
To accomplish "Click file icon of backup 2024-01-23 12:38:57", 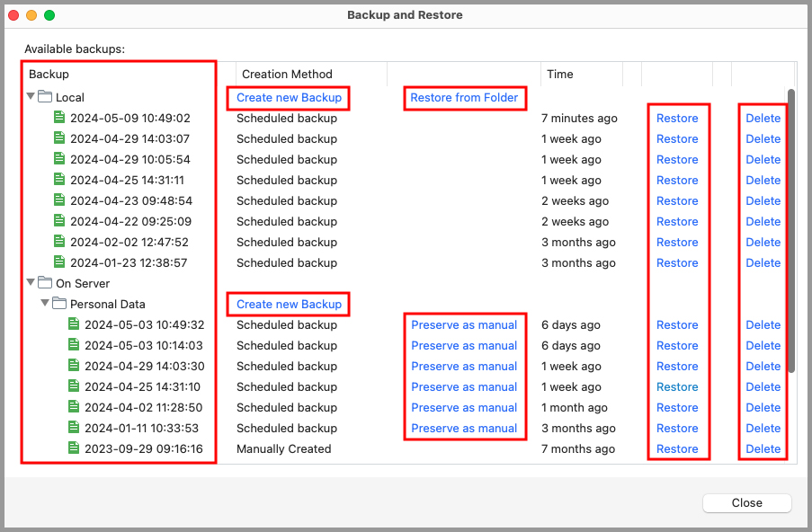I will point(59,262).
